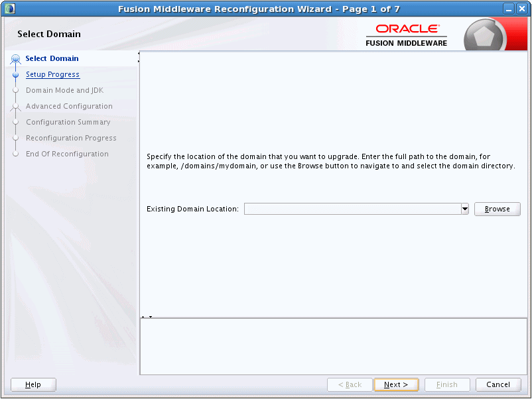This screenshot has width=532, height=399.
Task: Click the pentagon sphere emblem
Action: (484, 36)
